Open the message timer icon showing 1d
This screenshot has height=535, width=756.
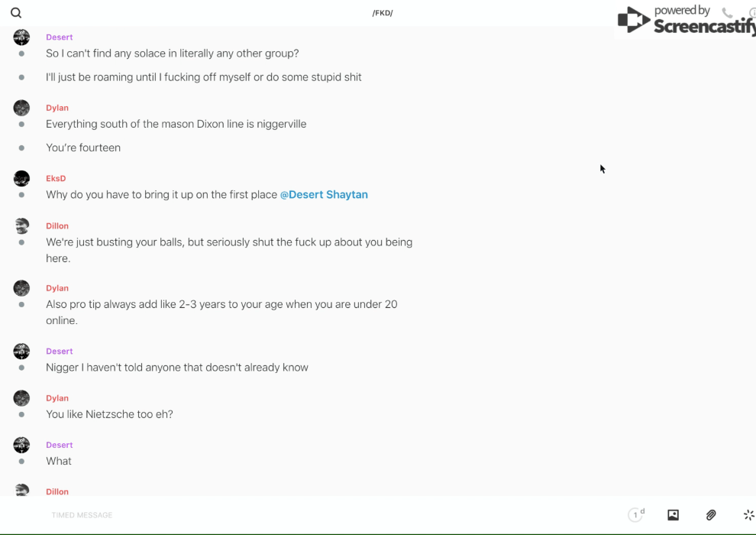click(x=636, y=515)
